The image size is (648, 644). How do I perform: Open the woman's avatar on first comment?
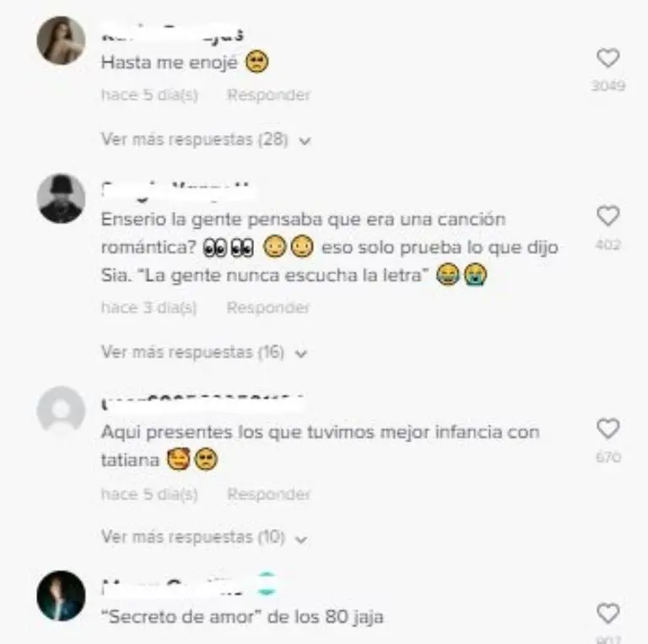(61, 41)
